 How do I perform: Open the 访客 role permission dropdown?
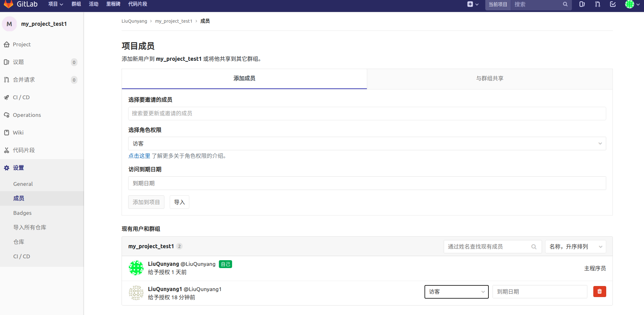tap(366, 143)
